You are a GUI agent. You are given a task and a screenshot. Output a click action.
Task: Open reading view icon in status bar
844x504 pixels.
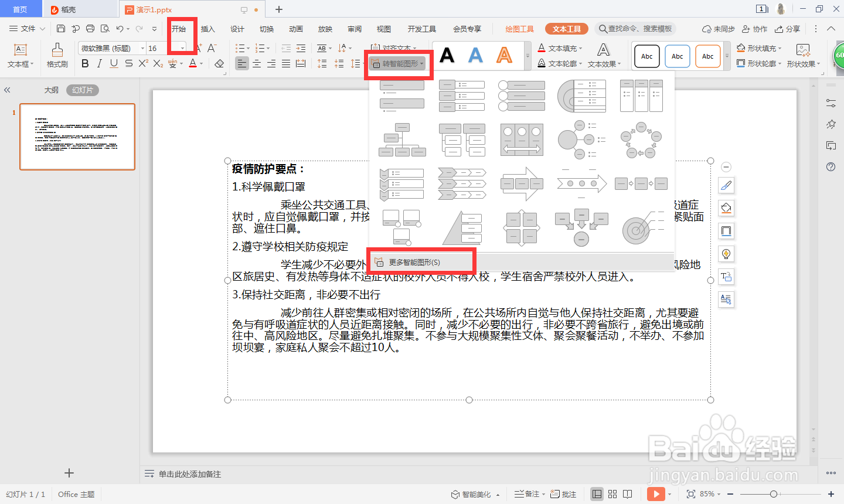(627, 494)
